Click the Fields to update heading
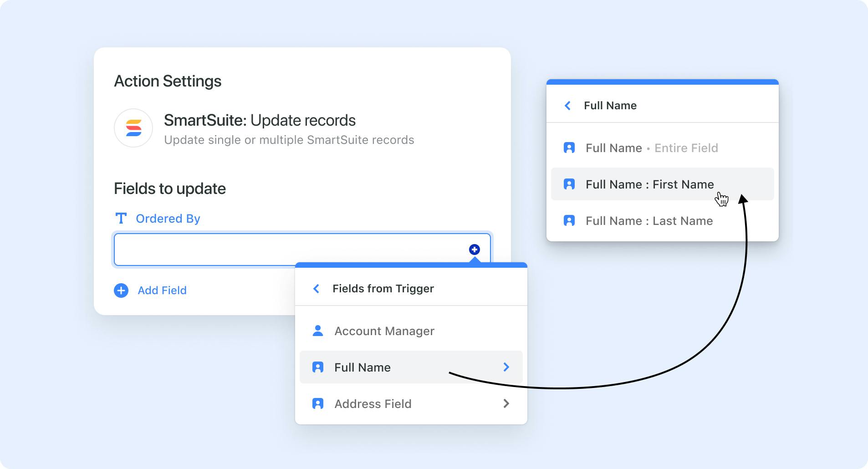The height and width of the screenshot is (469, 868). (x=170, y=189)
